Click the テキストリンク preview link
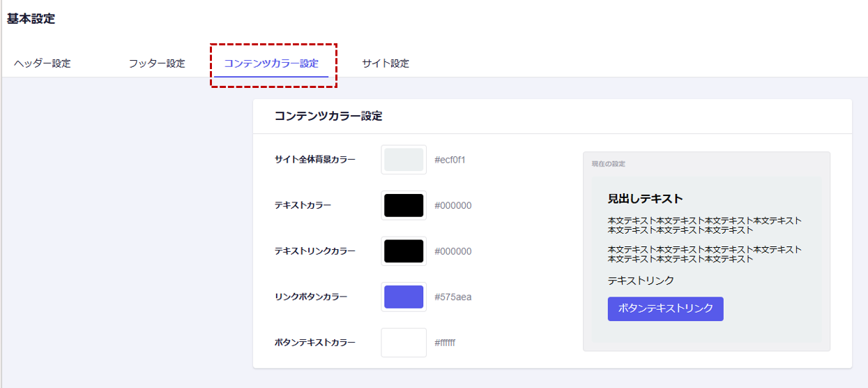The image size is (868, 388). pyautogui.click(x=641, y=281)
